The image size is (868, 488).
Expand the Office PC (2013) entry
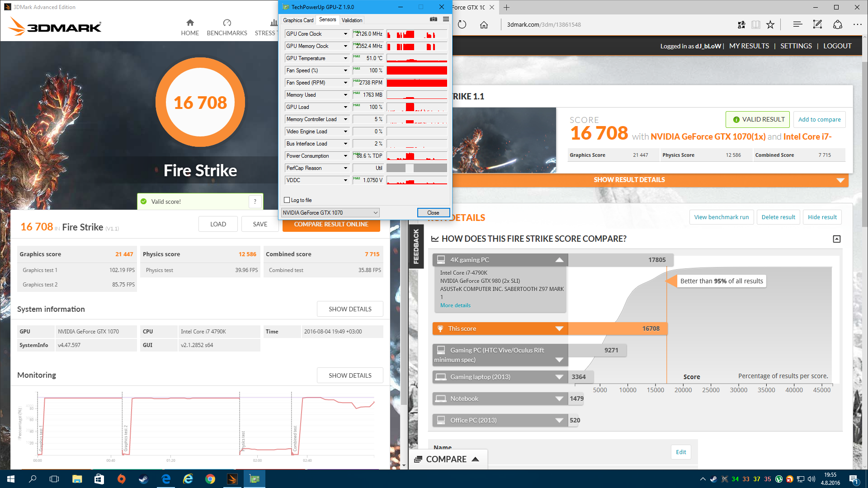[559, 420]
